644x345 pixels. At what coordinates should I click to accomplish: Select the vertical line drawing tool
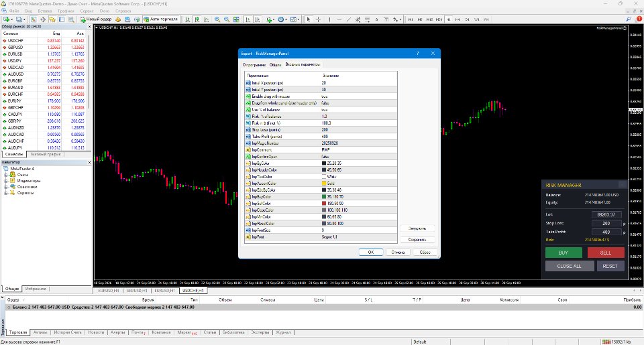tap(329, 19)
